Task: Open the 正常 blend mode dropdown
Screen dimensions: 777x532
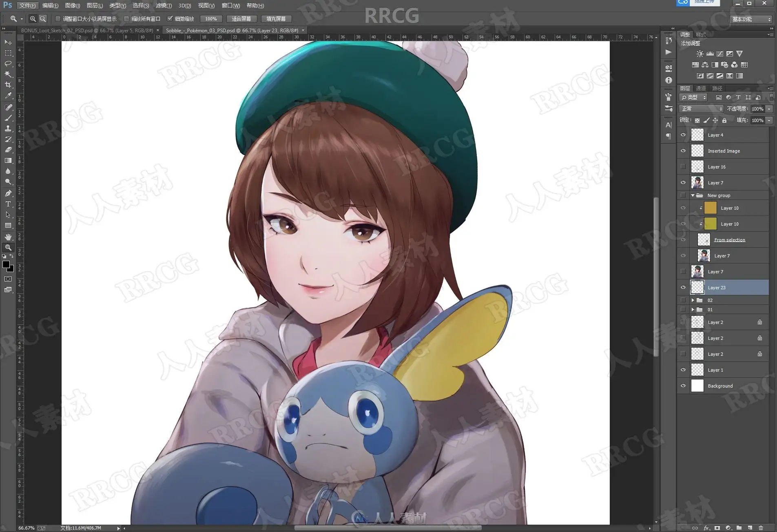Action: click(x=701, y=109)
